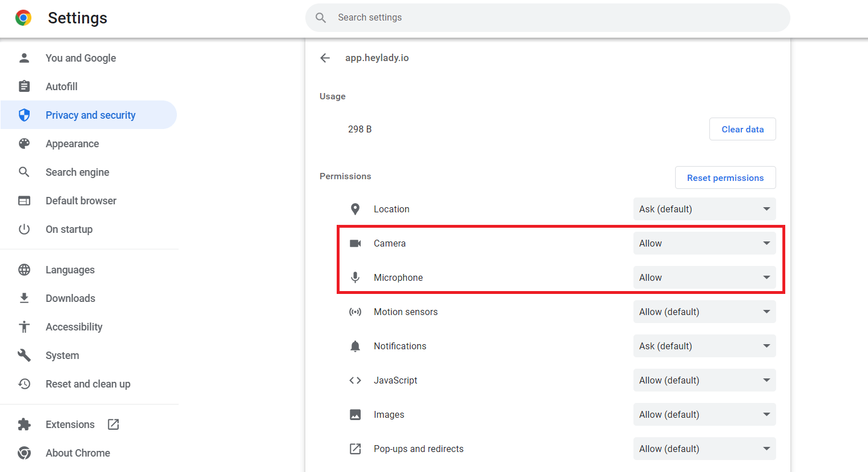Screen dimensions: 868x472
Task: Expand the Location permission dropdown
Action: pyautogui.click(x=704, y=209)
